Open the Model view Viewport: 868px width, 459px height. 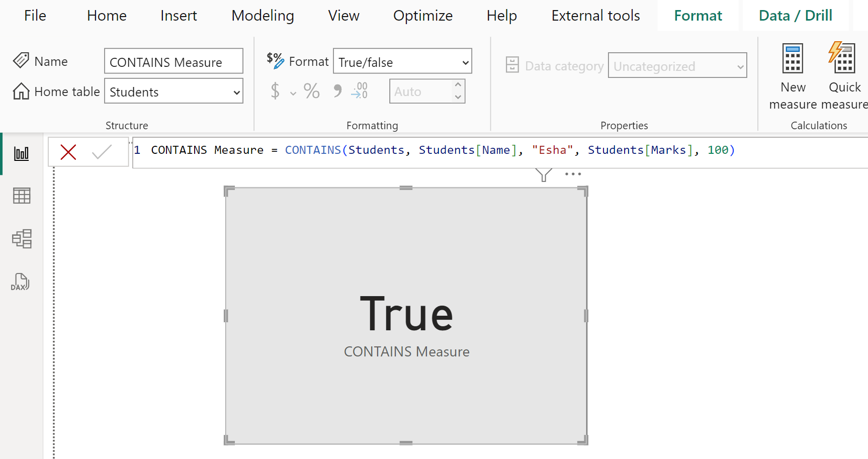point(21,239)
